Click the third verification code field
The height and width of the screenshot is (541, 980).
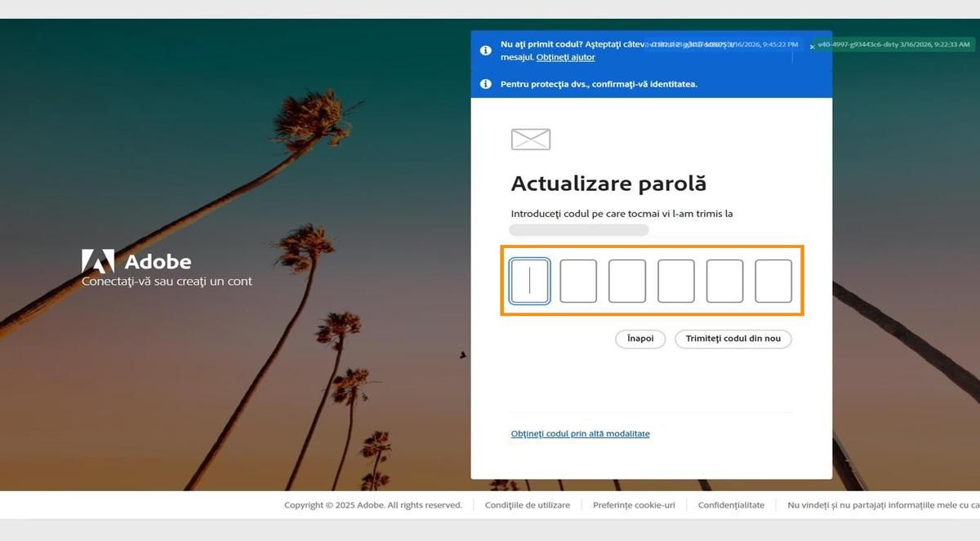tap(627, 281)
